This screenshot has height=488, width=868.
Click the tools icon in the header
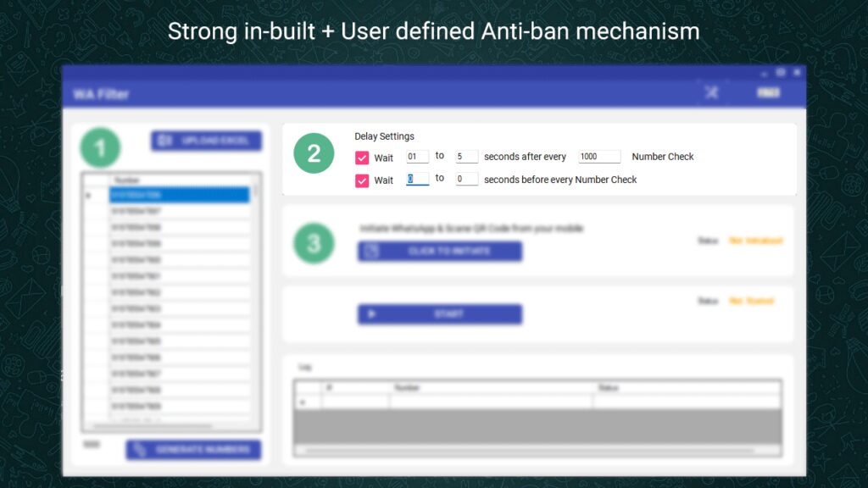(711, 92)
